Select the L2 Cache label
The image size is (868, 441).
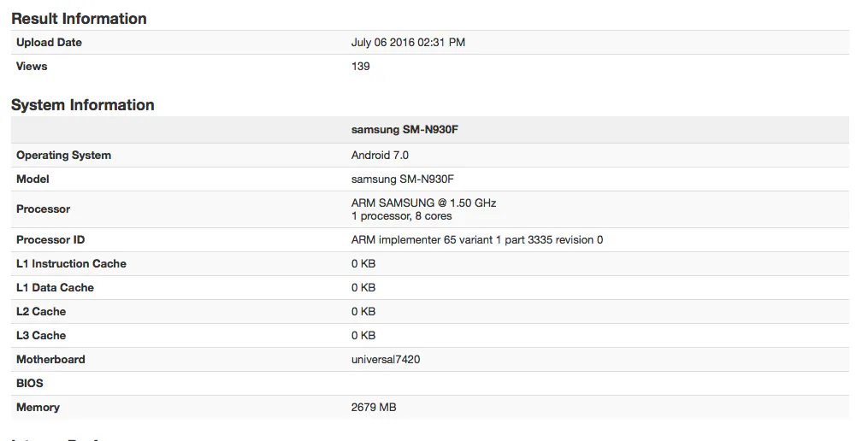click(x=41, y=311)
